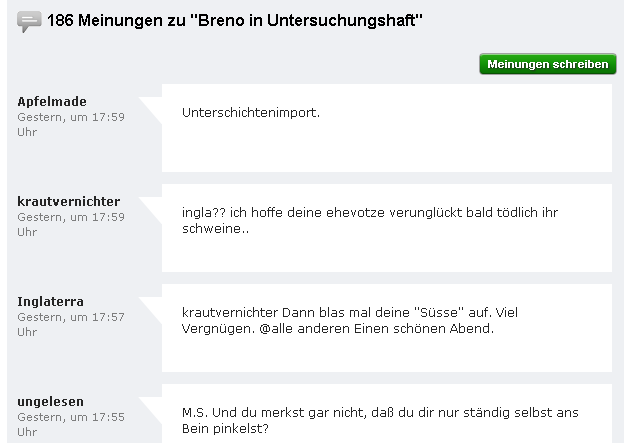
Task: Click ungelesen's timestamp Gestern um 17:55
Action: point(71,424)
